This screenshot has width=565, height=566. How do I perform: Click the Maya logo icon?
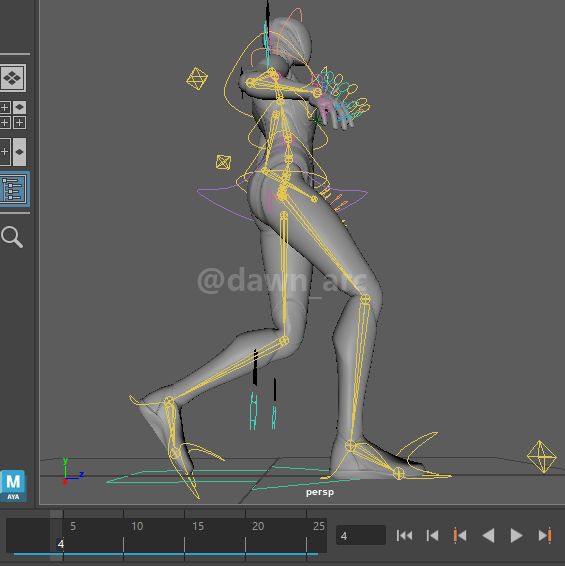tap(13, 486)
